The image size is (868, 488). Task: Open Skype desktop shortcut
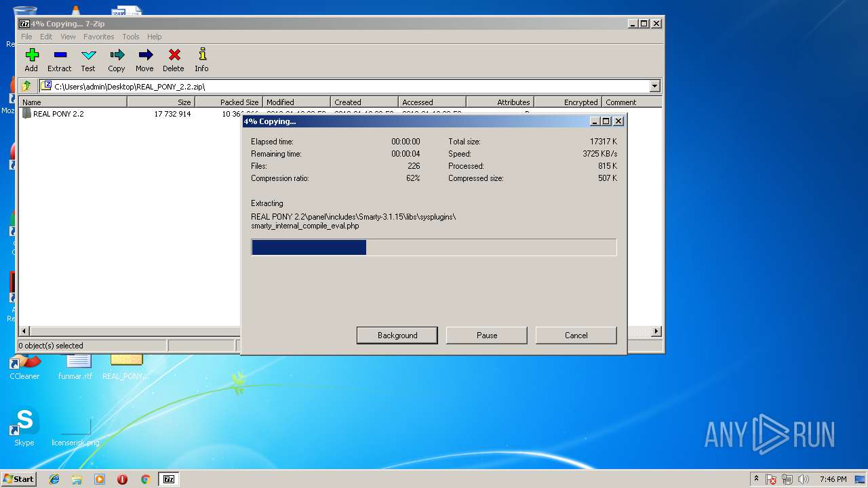tap(24, 428)
